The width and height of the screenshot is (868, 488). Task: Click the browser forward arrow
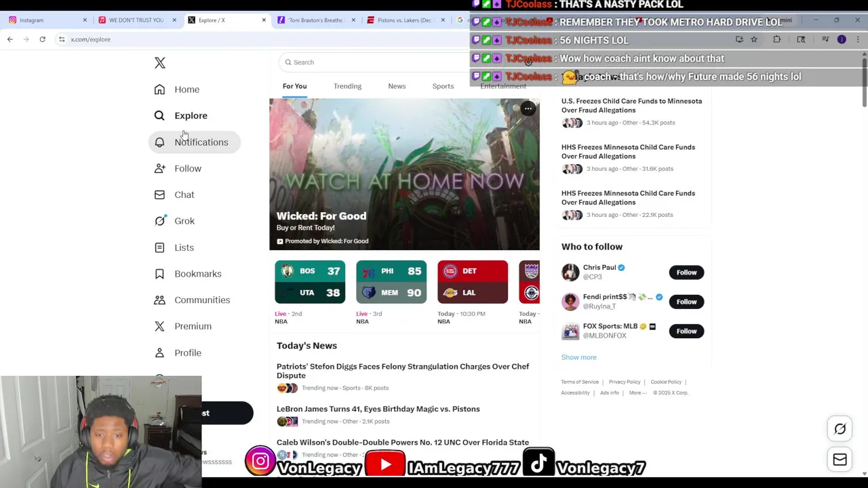[26, 39]
